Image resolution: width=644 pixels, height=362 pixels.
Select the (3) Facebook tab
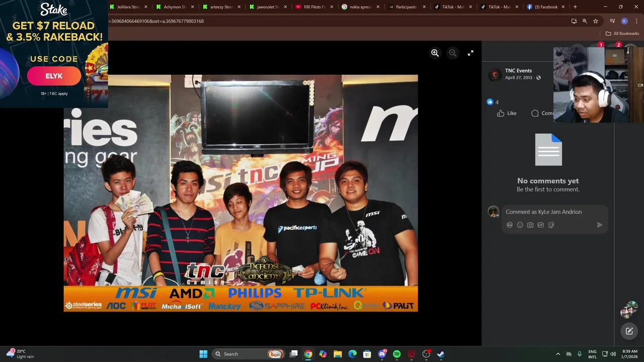545,7
